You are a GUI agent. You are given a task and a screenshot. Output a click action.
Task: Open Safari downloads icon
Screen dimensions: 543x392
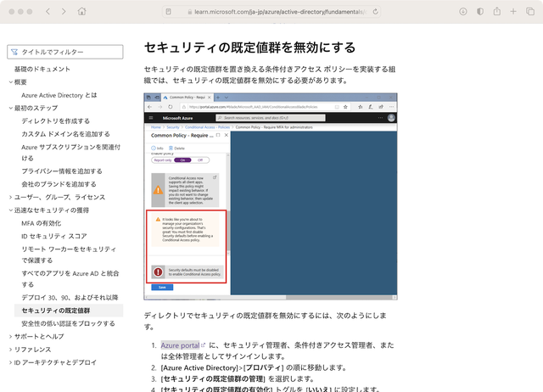[x=463, y=11]
